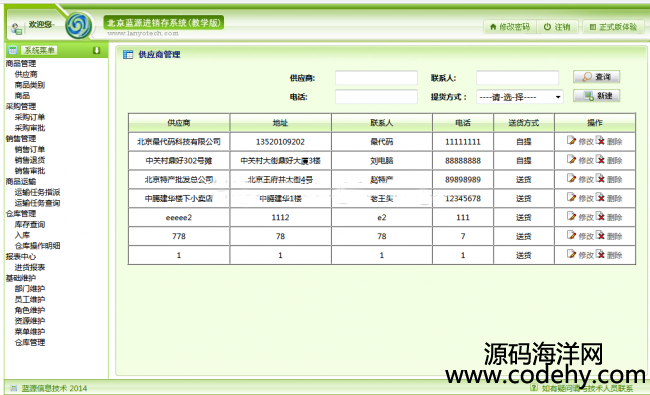This screenshot has height=395, width=650.
Task: Open the 提货方式 dropdown
Action: pos(519,97)
